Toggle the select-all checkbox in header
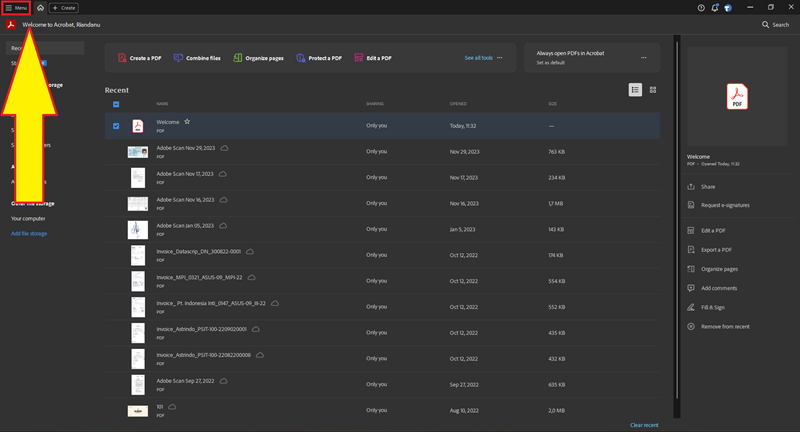The image size is (800, 432). click(x=116, y=104)
